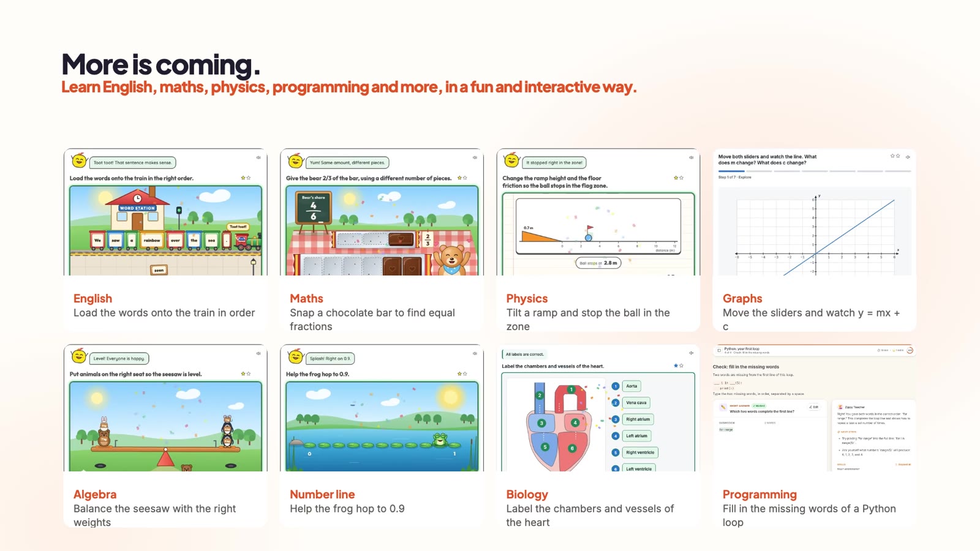The image size is (980, 551).
Task: Click the Physics card title
Action: click(527, 299)
